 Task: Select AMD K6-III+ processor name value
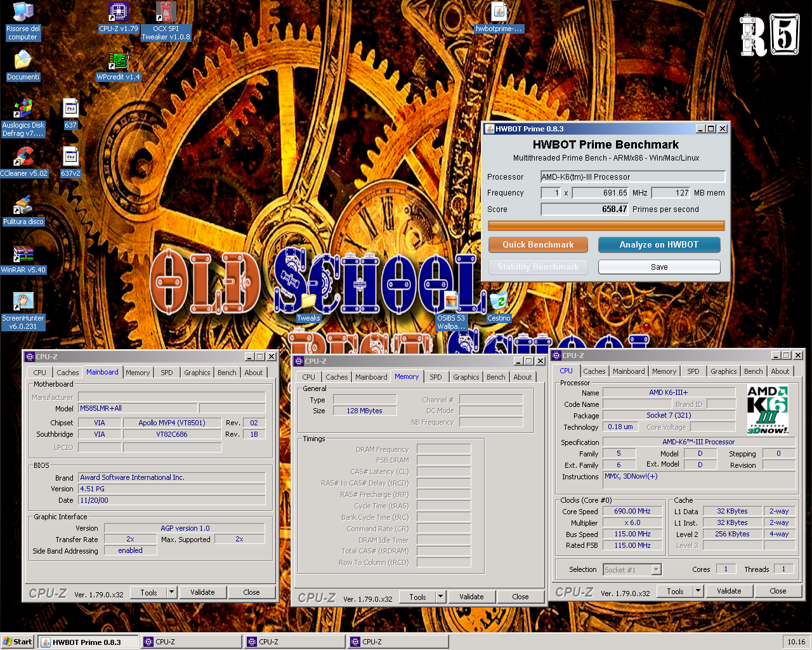669,392
